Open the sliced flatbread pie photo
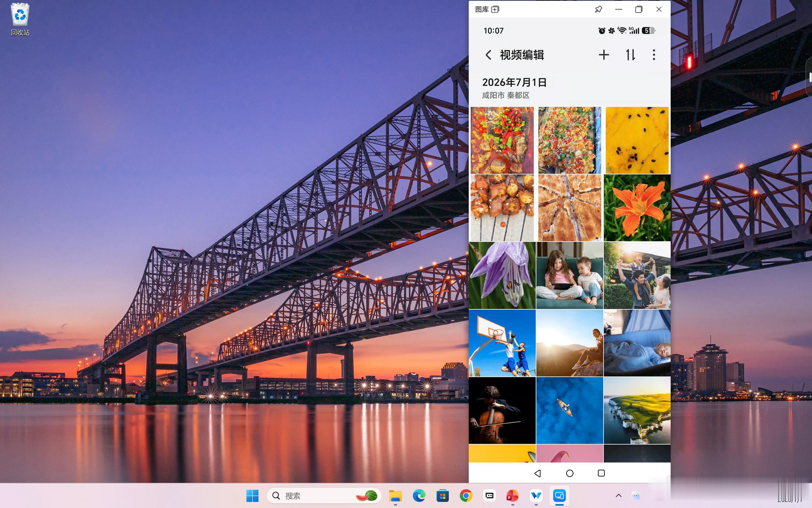 570,208
